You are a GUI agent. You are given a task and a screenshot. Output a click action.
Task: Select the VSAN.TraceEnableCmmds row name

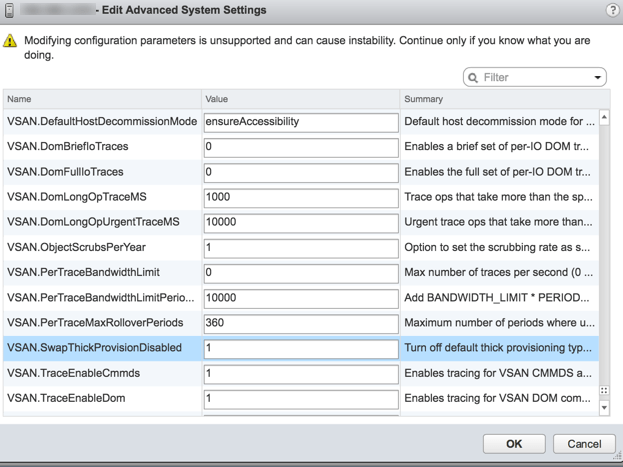click(74, 373)
